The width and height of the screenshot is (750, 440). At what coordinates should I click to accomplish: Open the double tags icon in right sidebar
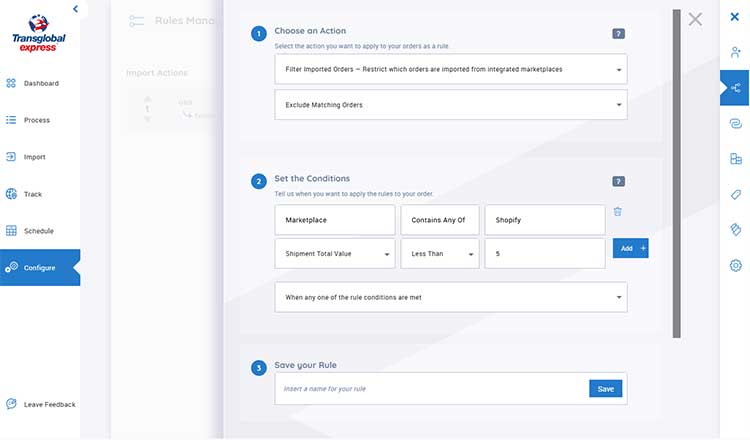tap(736, 230)
